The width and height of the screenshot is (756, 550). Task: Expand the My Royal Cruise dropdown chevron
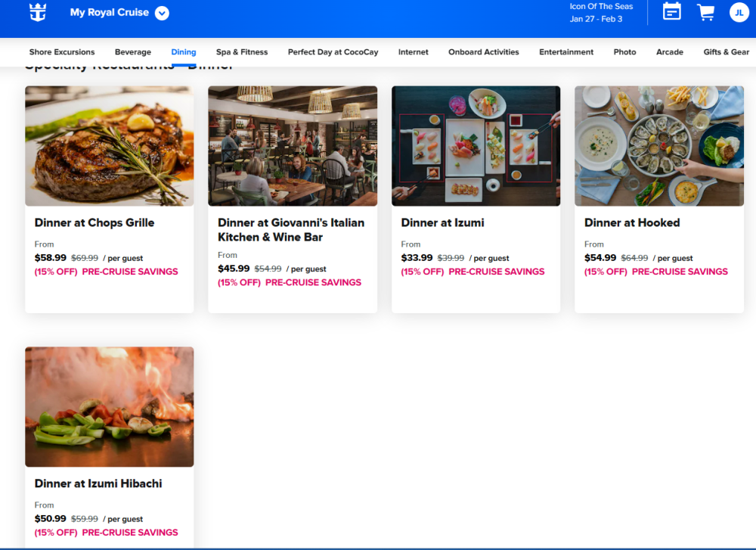click(x=162, y=13)
